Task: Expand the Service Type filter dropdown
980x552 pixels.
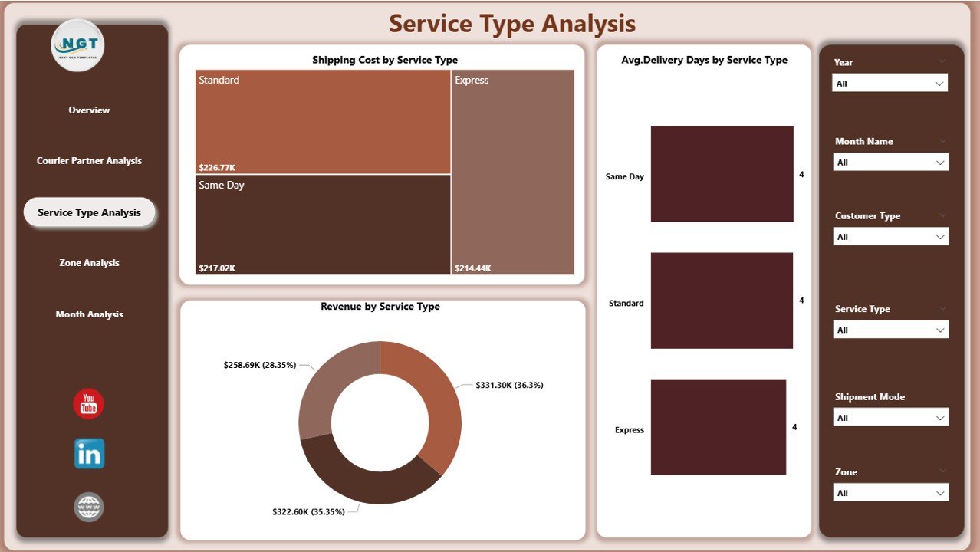Action: click(x=890, y=330)
